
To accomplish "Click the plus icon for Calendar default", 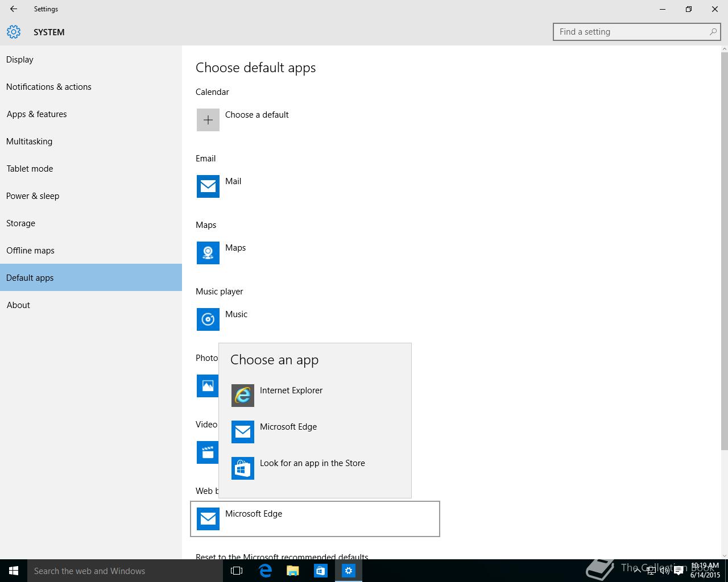I will [208, 120].
